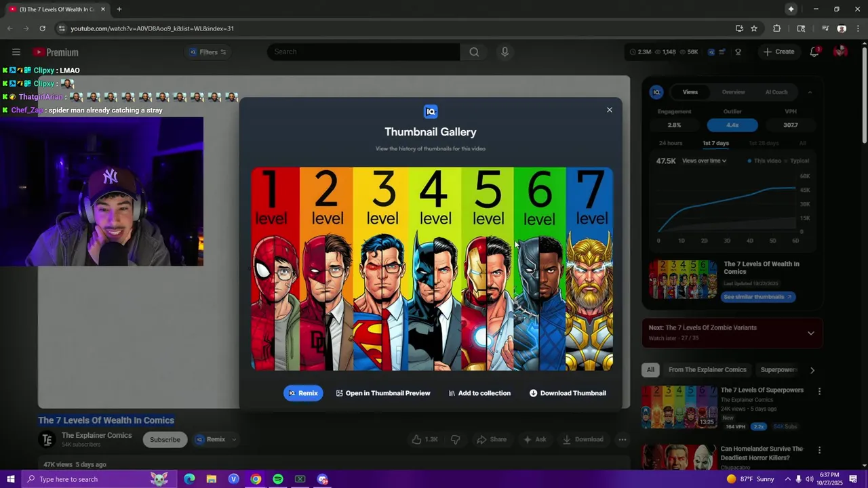
Task: Open the account avatar menu
Action: (x=840, y=52)
